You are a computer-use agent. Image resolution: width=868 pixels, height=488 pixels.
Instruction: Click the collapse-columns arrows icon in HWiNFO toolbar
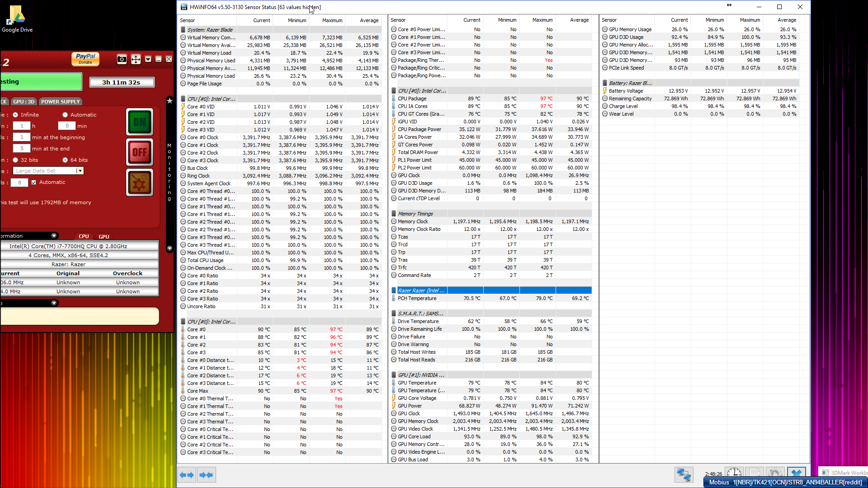pyautogui.click(x=206, y=475)
